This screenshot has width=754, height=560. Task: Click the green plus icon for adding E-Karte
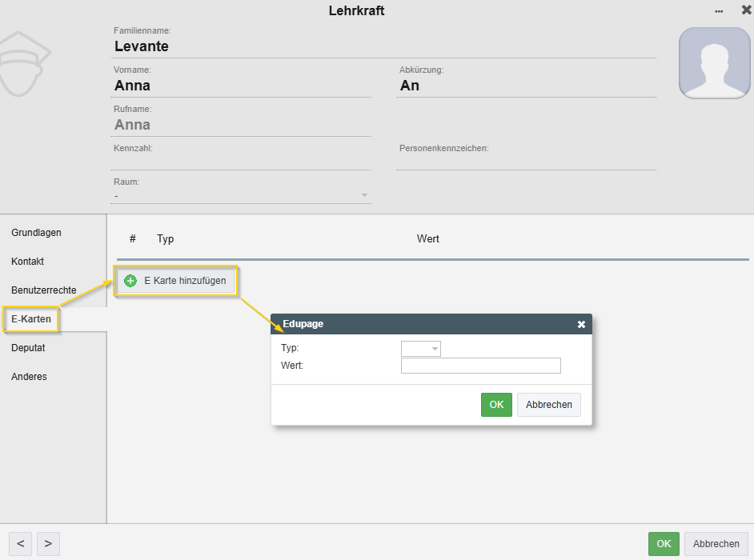[130, 281]
